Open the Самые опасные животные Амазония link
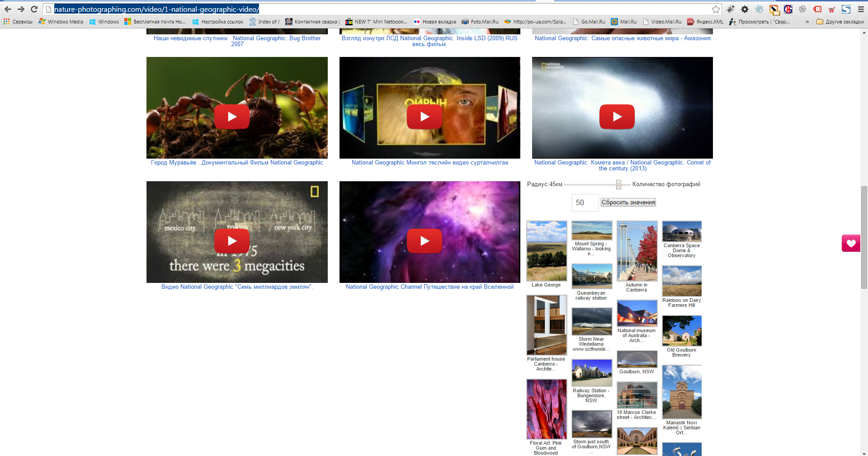Viewport: 868px width, 456px height. (x=623, y=38)
